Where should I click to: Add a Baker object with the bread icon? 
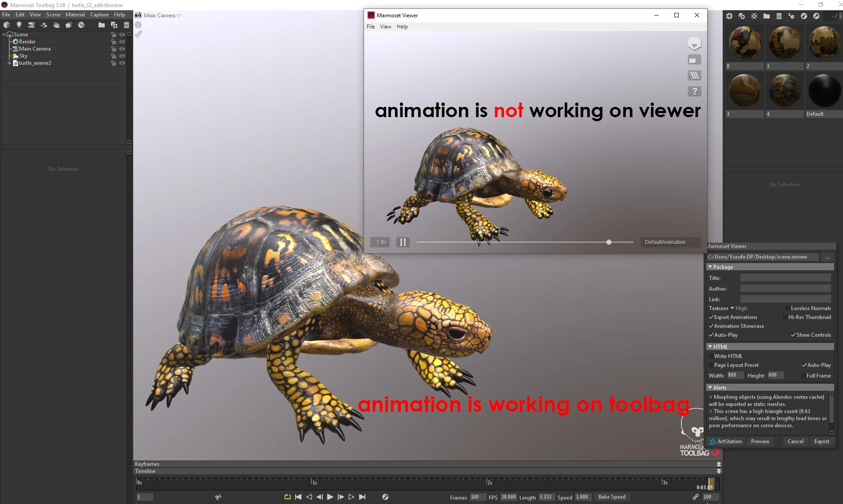coord(69,25)
